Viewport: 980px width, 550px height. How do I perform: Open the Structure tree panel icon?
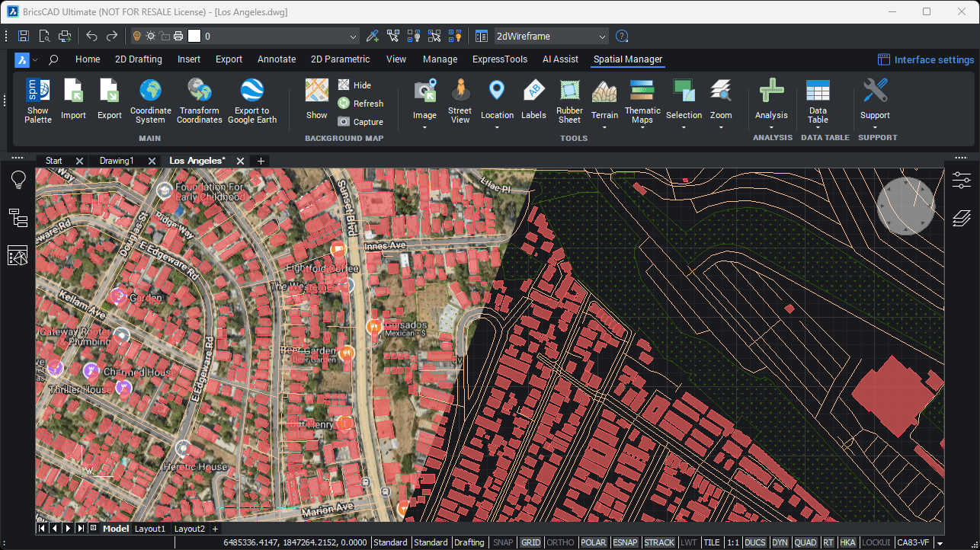click(x=18, y=218)
